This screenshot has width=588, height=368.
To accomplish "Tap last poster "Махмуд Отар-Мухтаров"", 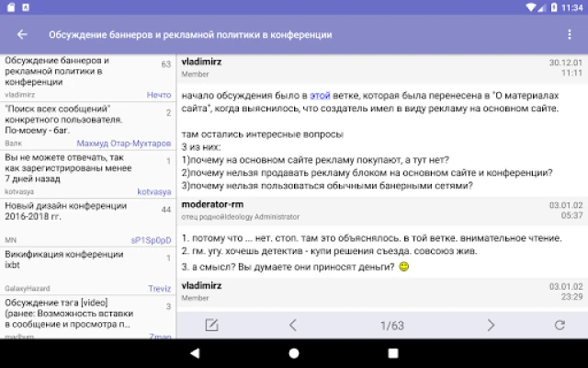I will pyautogui.click(x=125, y=143).
